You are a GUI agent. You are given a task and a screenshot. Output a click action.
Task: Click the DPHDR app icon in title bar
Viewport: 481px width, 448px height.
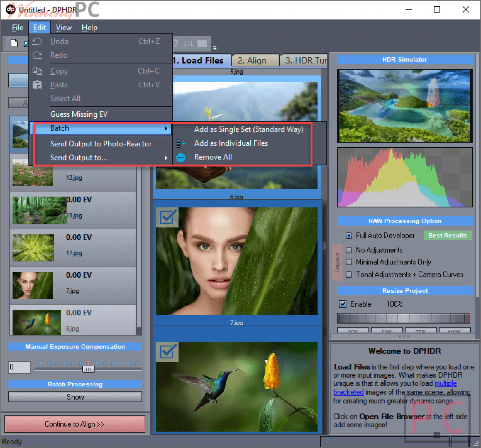[x=10, y=9]
